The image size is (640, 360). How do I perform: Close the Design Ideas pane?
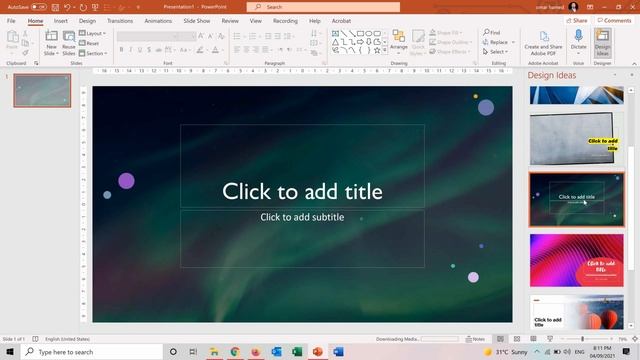click(x=632, y=75)
